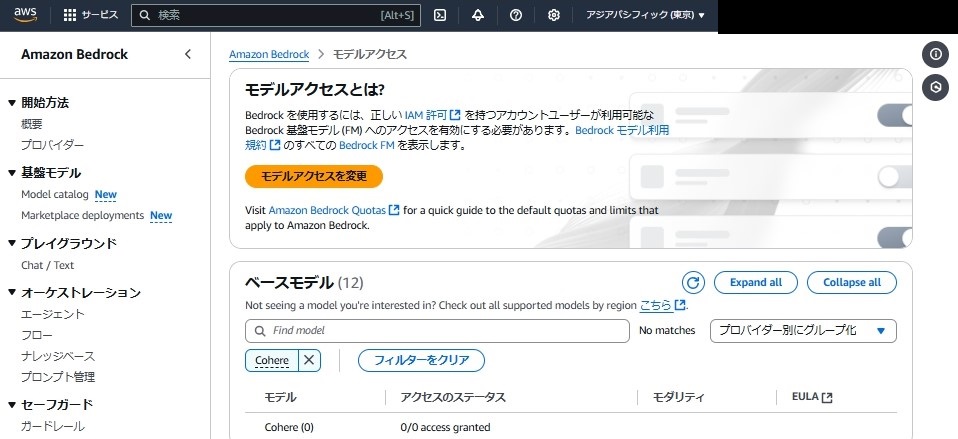Open the help question mark icon

point(516,15)
